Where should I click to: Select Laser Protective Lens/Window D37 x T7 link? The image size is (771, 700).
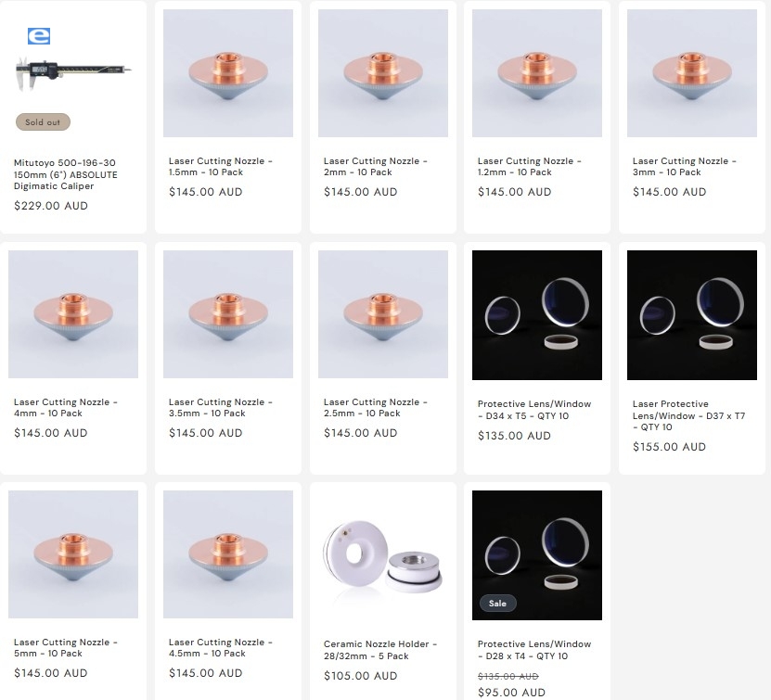tap(688, 415)
